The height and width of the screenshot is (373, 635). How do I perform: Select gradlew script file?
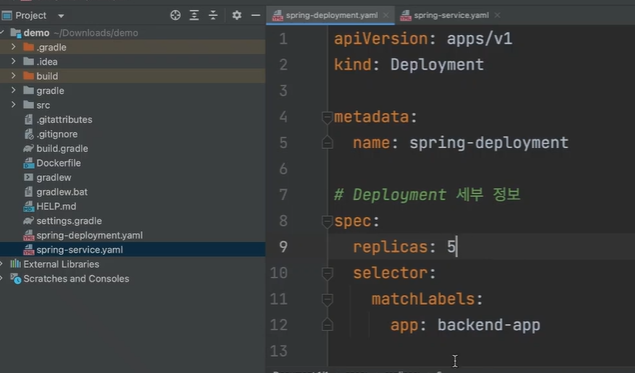click(54, 177)
